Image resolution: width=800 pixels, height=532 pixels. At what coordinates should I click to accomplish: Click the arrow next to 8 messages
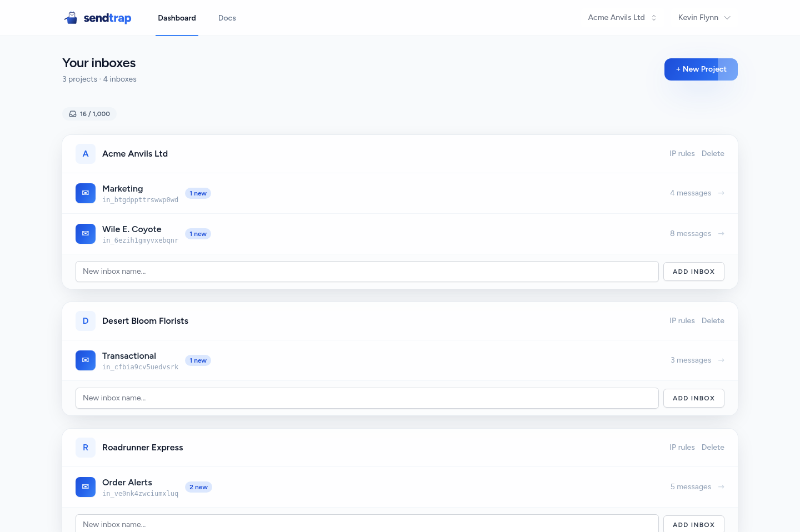pyautogui.click(x=721, y=234)
